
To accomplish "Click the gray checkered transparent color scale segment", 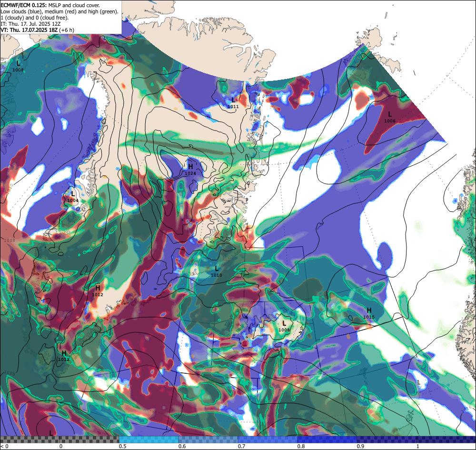I will coord(59,440).
